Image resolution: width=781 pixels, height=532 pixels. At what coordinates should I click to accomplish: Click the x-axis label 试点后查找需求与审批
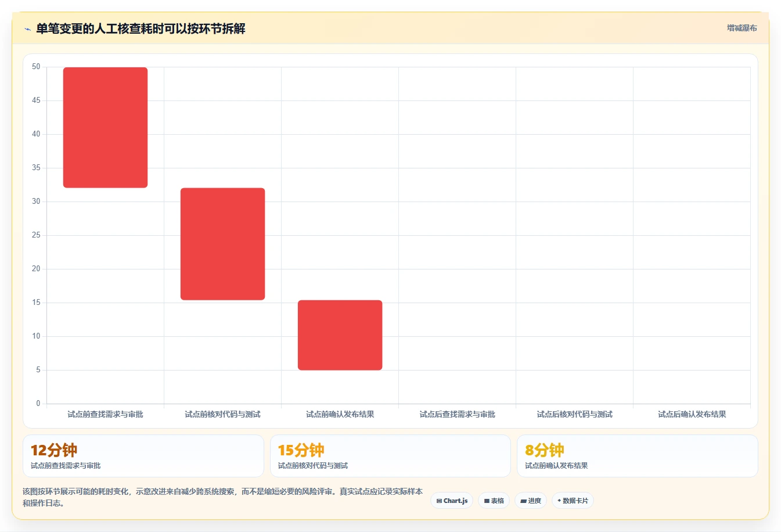click(x=457, y=414)
